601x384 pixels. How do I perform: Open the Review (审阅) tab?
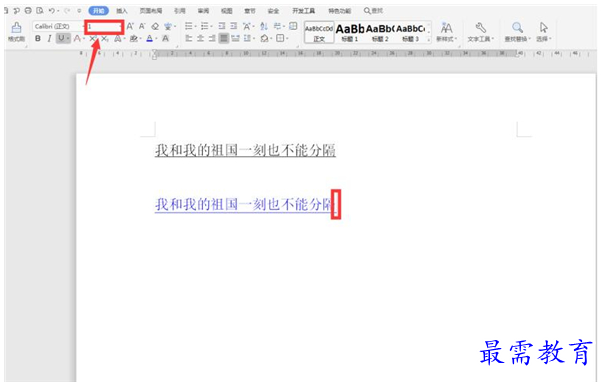click(x=203, y=11)
